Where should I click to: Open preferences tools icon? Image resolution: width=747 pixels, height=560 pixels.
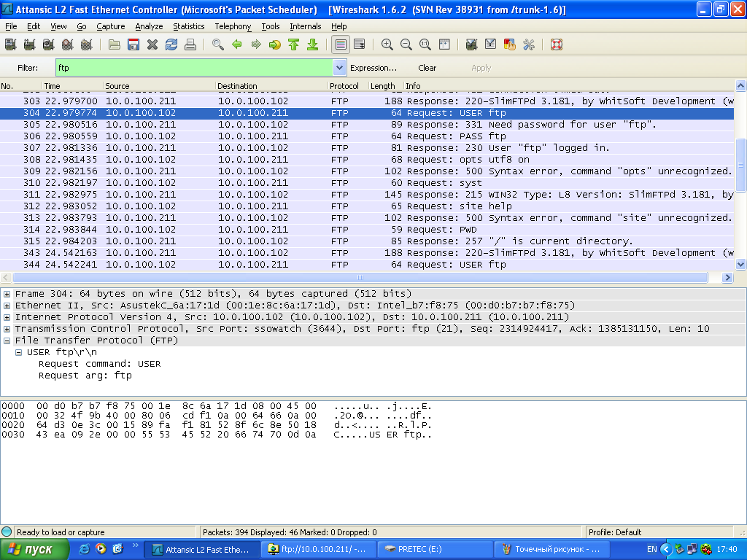point(529,44)
